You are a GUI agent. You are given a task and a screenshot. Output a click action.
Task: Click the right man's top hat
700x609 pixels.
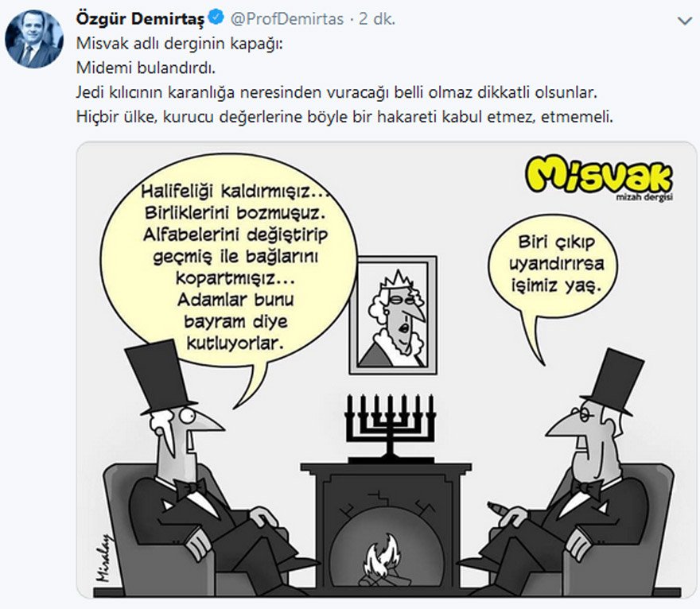point(612,383)
